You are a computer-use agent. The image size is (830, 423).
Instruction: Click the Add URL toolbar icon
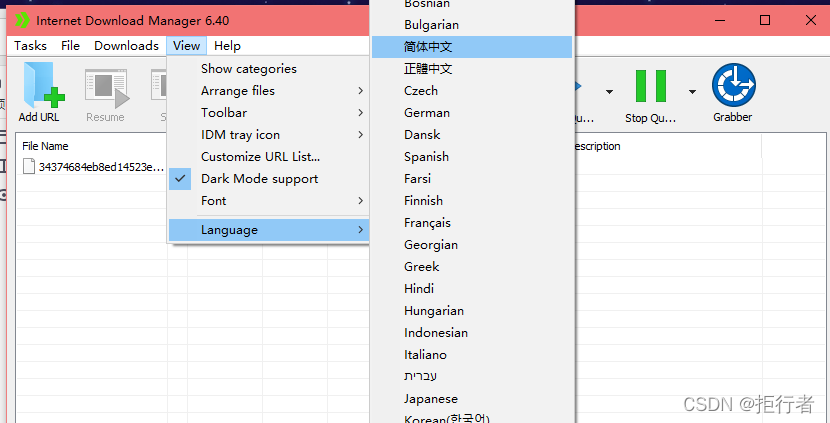(x=40, y=93)
